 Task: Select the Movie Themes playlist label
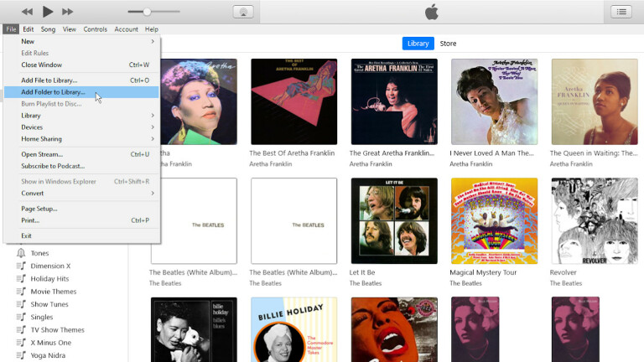point(54,292)
